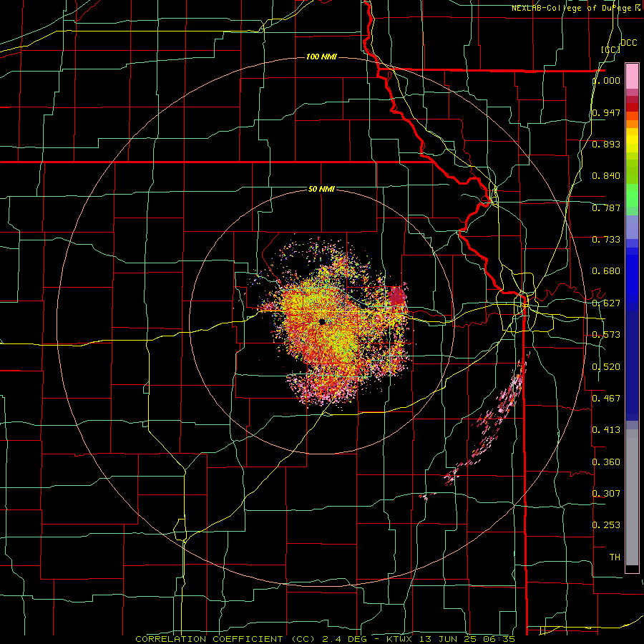Select the bright green segment of the color scale
Screen dimensions: 644x644
(632, 195)
